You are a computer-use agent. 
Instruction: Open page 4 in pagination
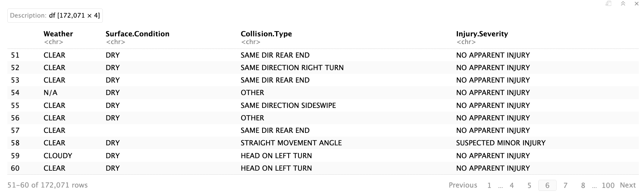pyautogui.click(x=511, y=185)
